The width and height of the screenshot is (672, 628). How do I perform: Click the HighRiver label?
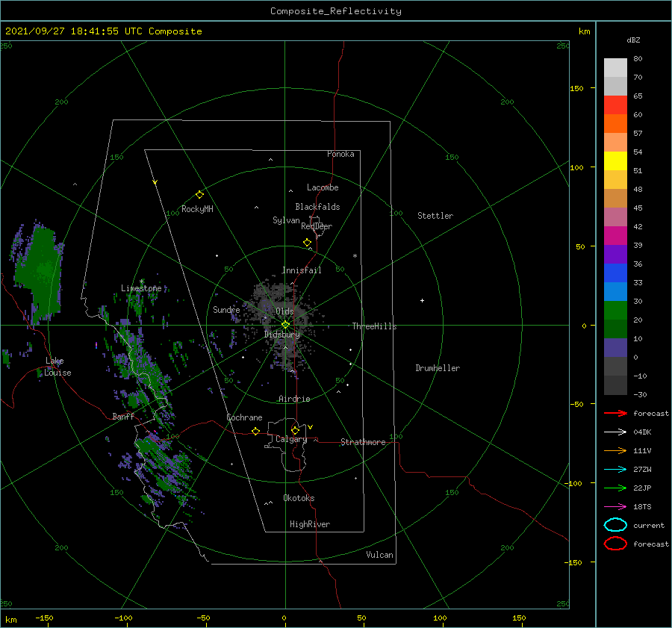(310, 524)
